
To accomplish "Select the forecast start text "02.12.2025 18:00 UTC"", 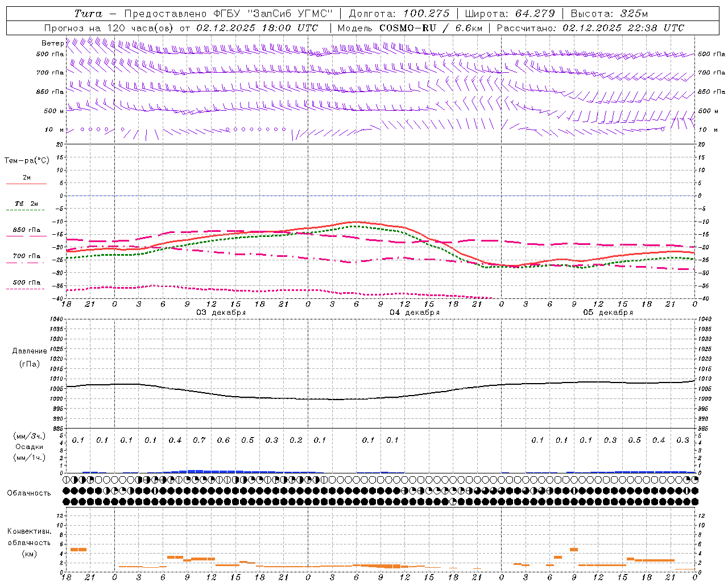I will (257, 28).
